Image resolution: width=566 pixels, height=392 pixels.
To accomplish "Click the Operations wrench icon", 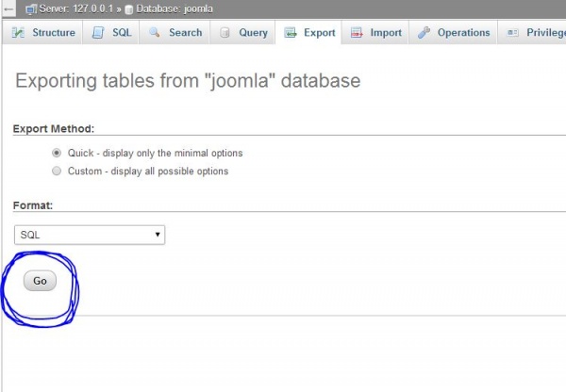I will [x=424, y=33].
